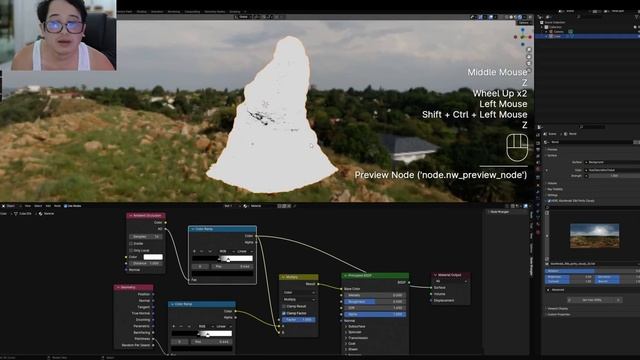Select Cube object in the Outliner

click(x=557, y=36)
